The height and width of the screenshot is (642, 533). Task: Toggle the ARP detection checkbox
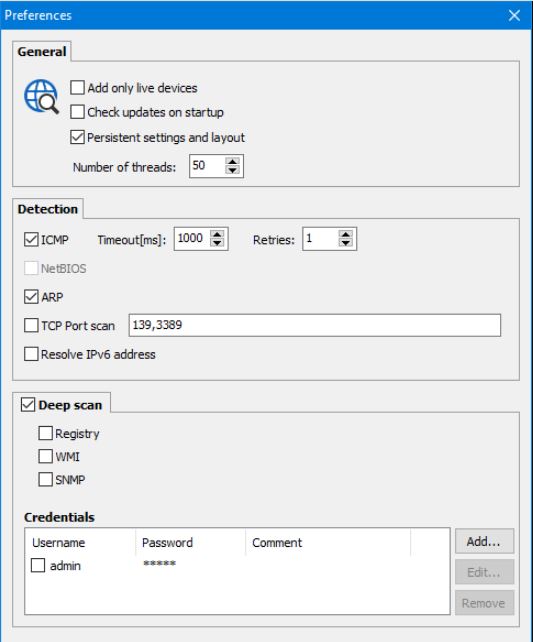[x=31, y=297]
